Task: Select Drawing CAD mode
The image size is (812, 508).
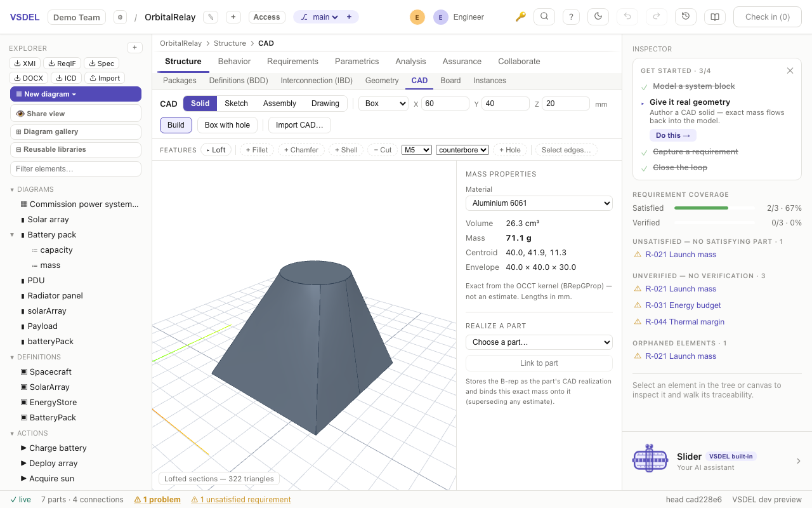Action: [x=325, y=104]
